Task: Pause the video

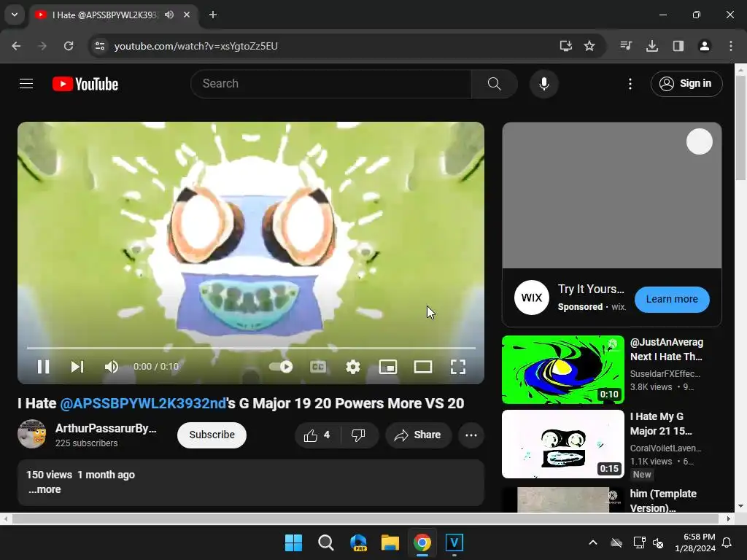Action: (43, 367)
